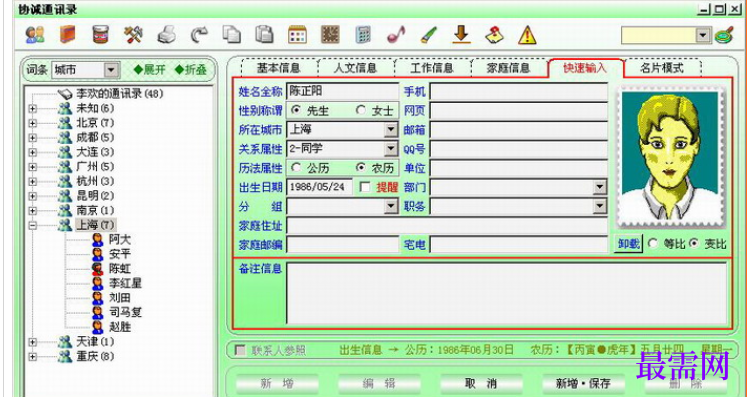Click the person icon next to 阿大

coord(98,239)
